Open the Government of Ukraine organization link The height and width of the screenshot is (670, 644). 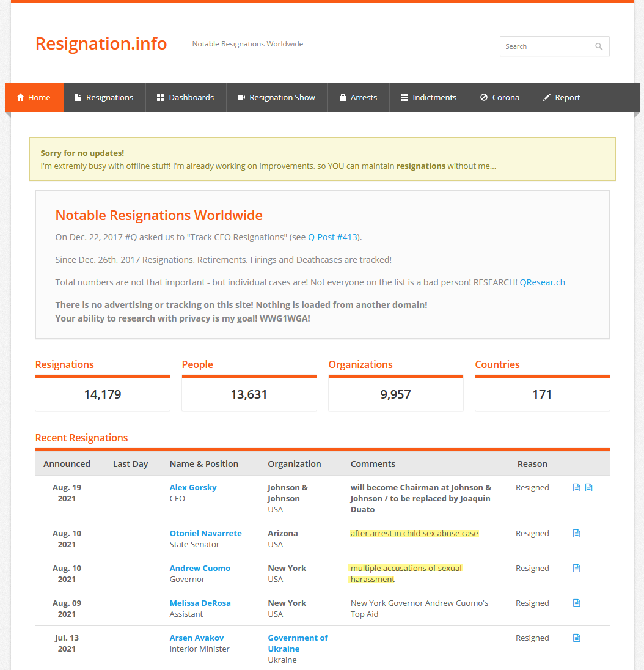click(298, 643)
